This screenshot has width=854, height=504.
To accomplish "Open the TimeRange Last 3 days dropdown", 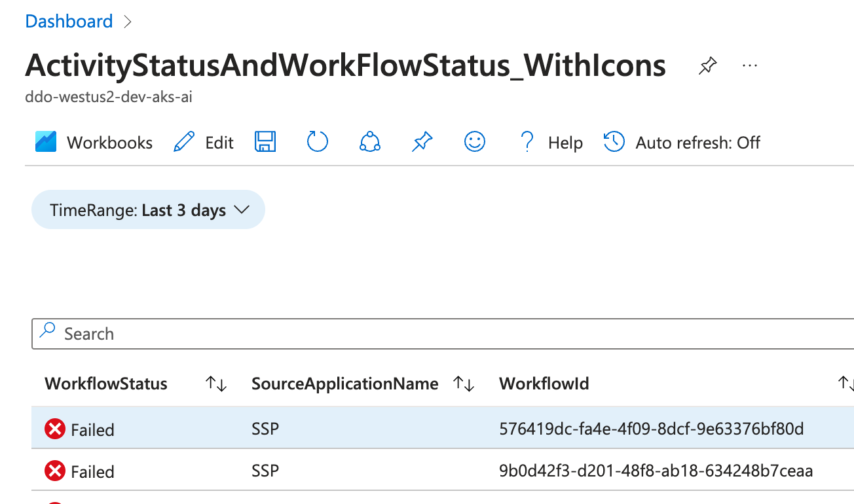I will point(147,209).
